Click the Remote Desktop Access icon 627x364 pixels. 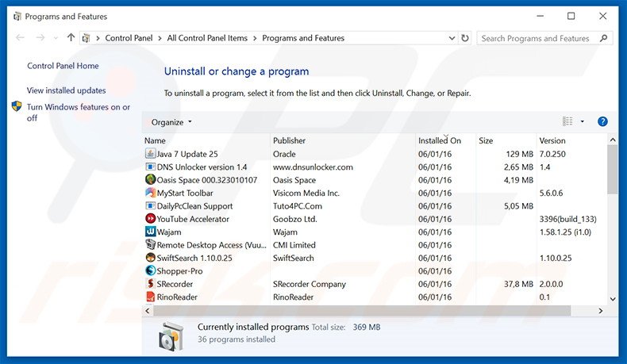(150, 244)
